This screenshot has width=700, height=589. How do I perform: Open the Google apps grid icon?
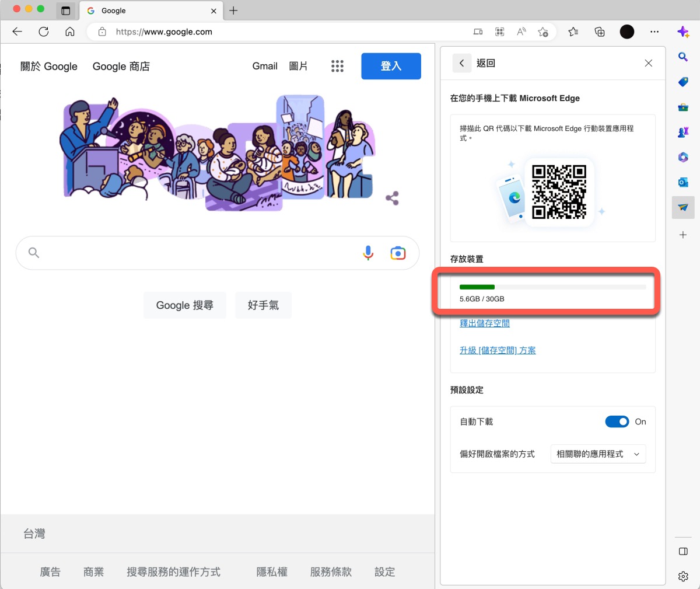click(337, 66)
